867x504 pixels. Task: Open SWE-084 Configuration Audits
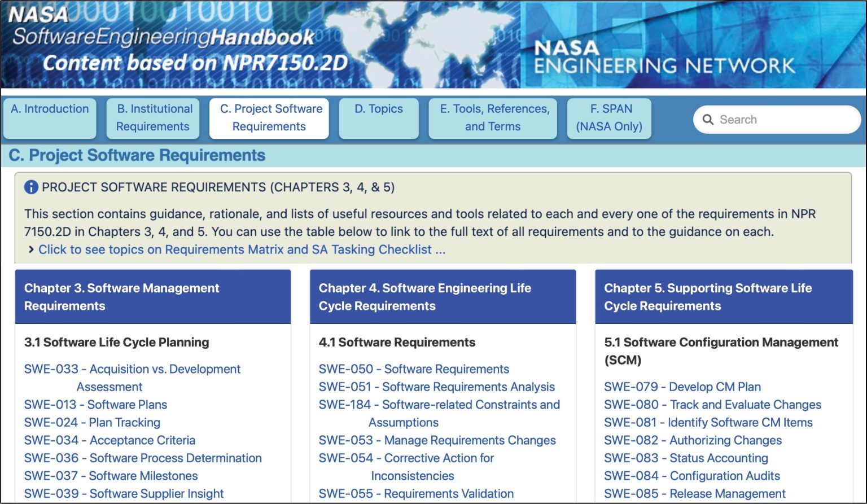coord(691,476)
